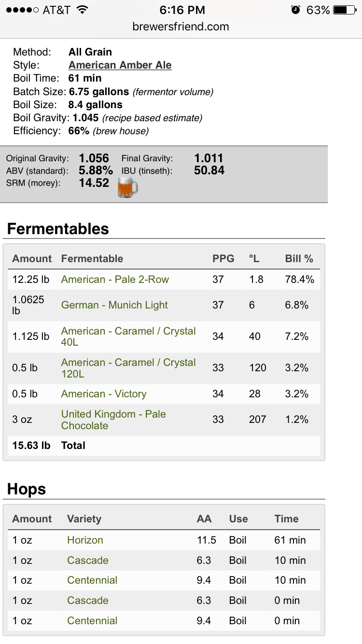This screenshot has width=362, height=644.
Task: Tap the 6:16 PM clock
Action: point(182,10)
